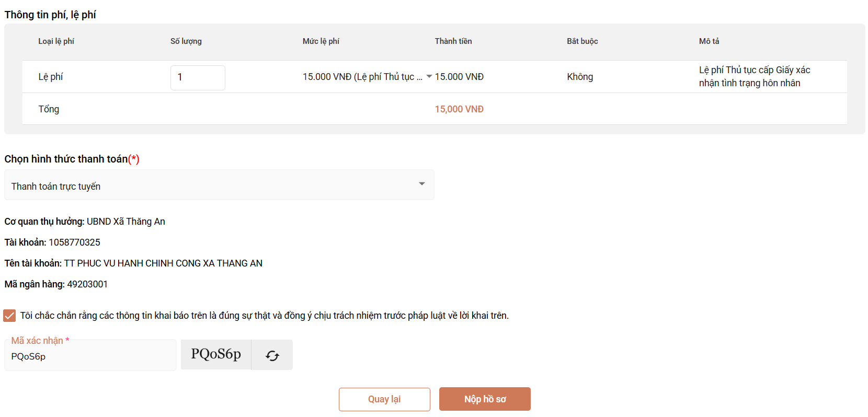Image resolution: width=868 pixels, height=417 pixels.
Task: Click the 'Bắt buộc' column header
Action: (582, 41)
